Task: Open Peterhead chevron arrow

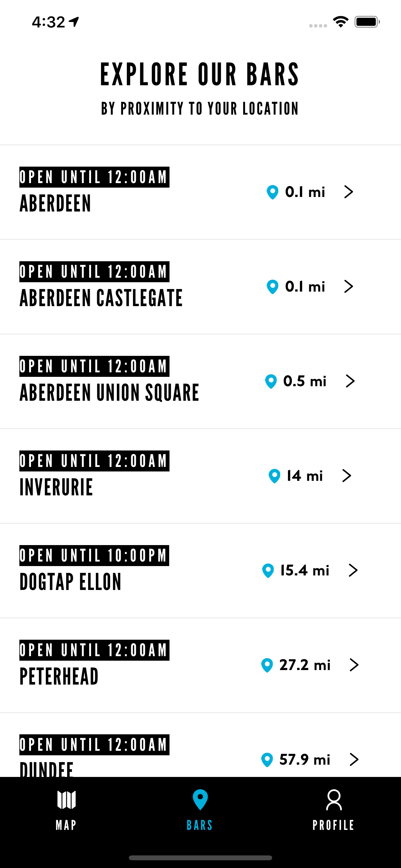Action: pyautogui.click(x=354, y=665)
